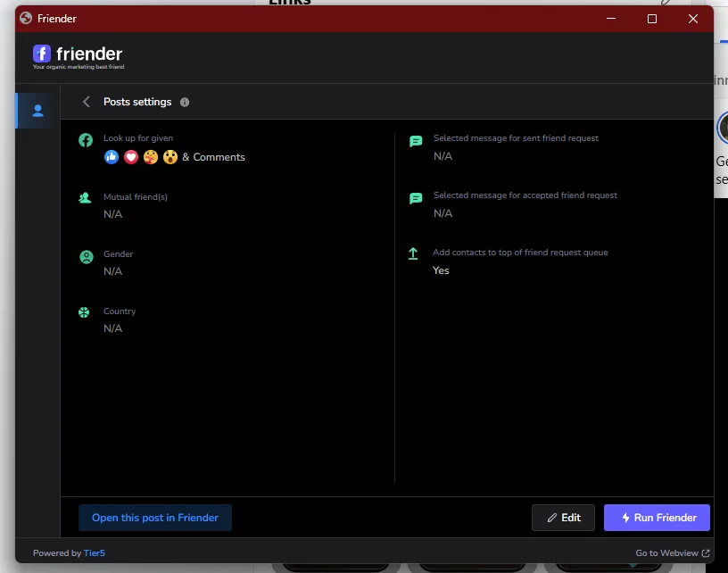Click the Like thumbs-up reaction icon
This screenshot has width=728, height=573.
tap(112, 157)
